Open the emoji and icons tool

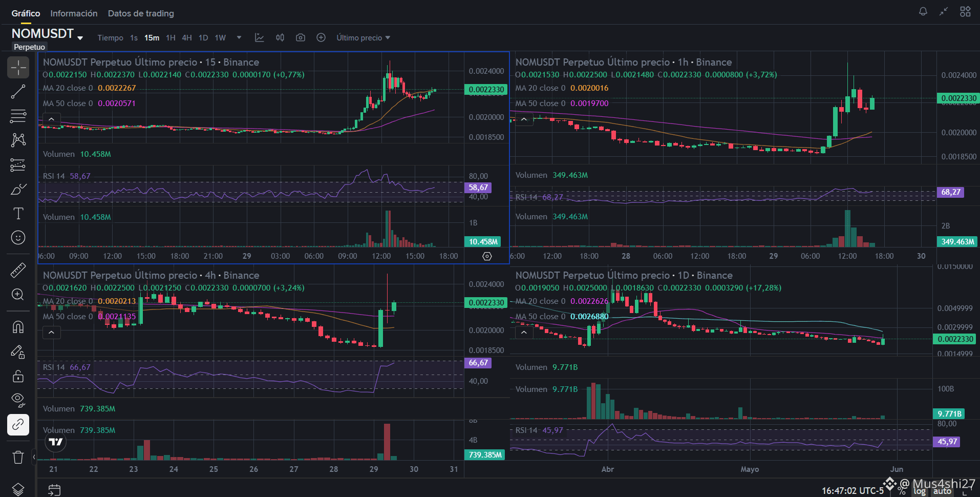click(18, 238)
